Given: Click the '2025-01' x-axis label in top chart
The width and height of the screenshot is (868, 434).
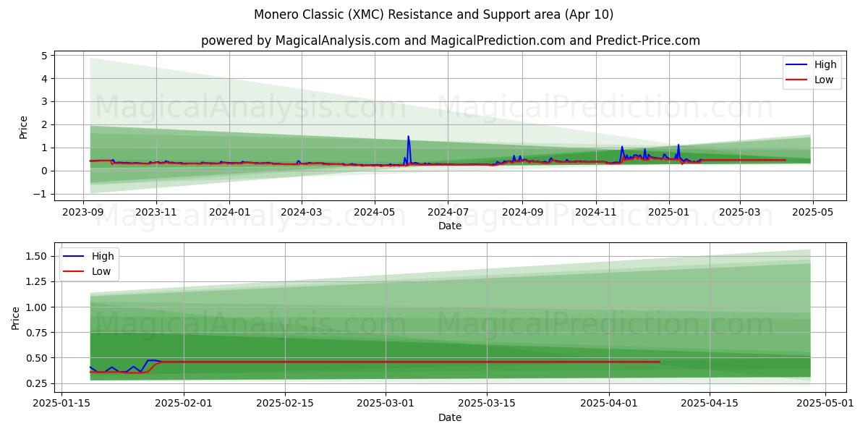Looking at the screenshot, I should click(668, 213).
